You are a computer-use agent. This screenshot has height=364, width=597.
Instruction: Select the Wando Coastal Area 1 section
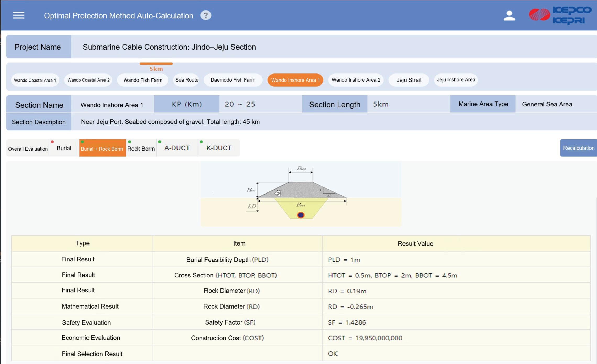(x=35, y=80)
